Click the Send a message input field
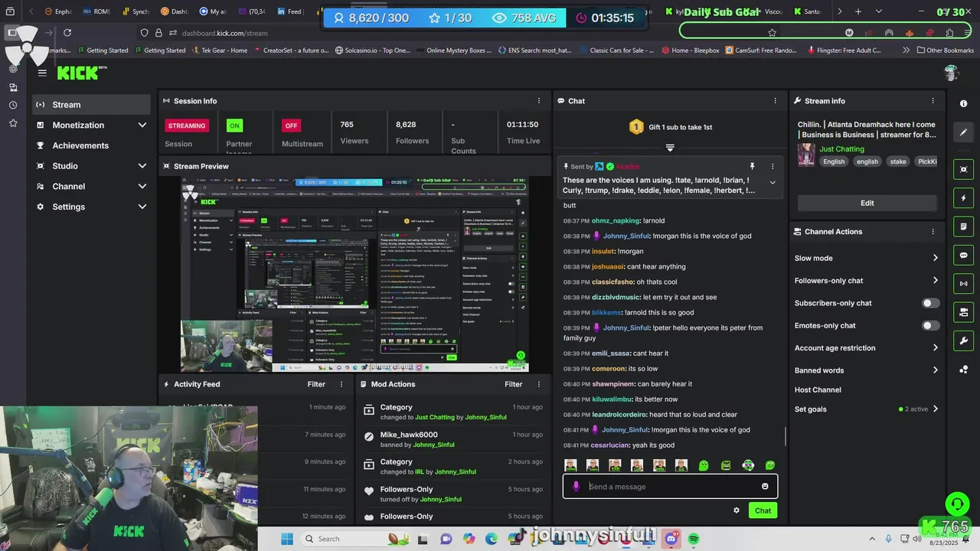980x551 pixels. 670,487
